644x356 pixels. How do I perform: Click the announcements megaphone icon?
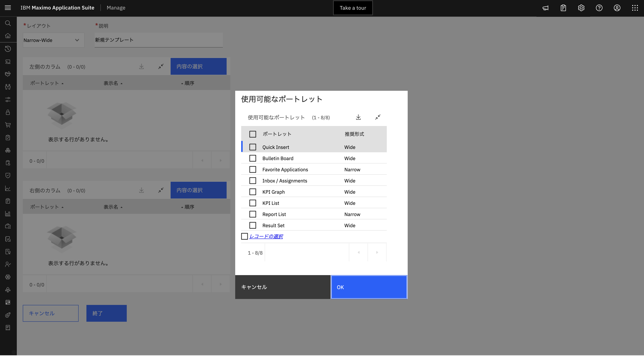[545, 8]
